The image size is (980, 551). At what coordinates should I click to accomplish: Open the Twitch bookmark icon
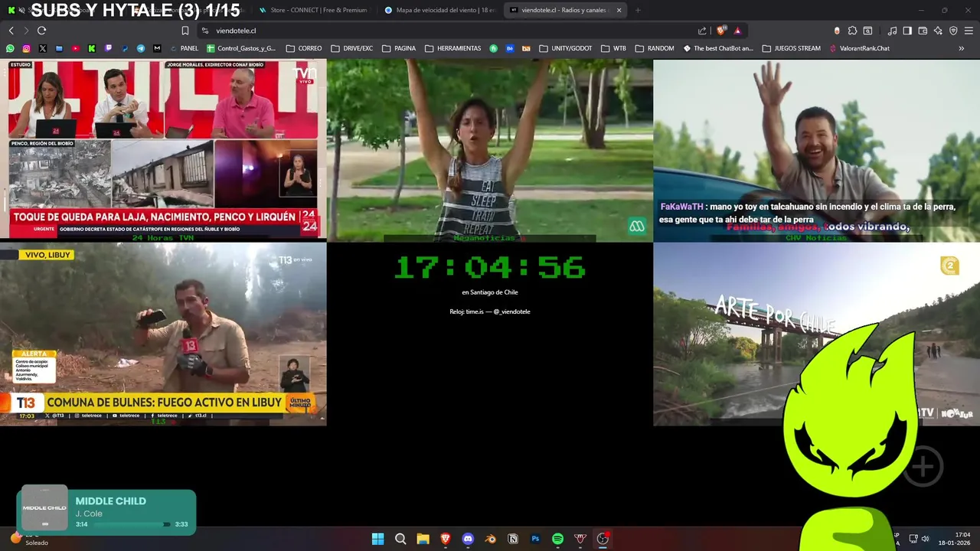[x=108, y=48]
